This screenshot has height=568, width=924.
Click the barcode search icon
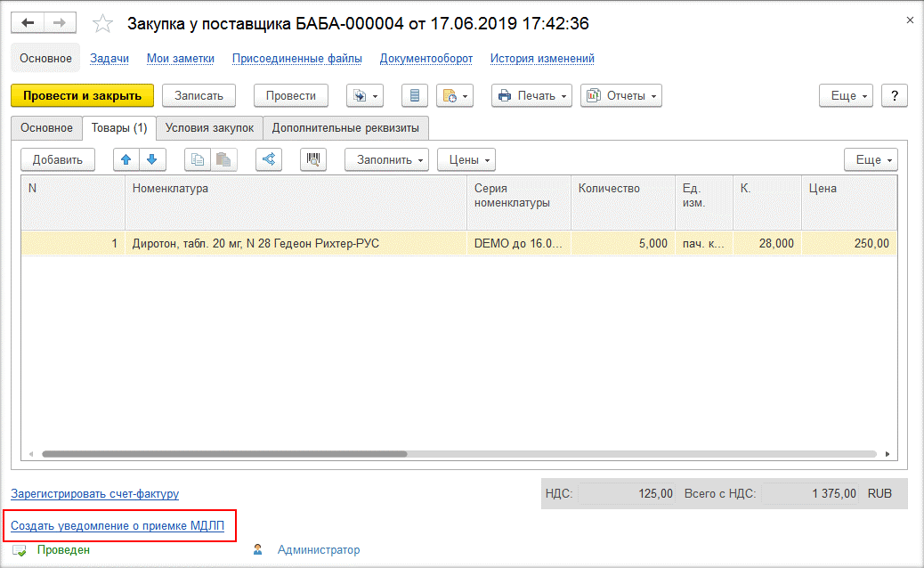[x=312, y=159]
